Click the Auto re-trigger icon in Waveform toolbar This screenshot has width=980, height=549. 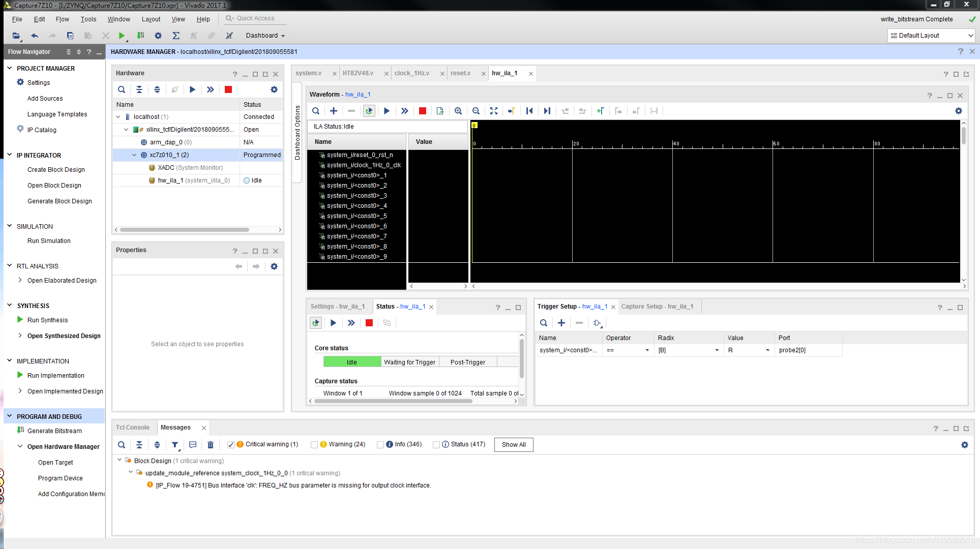tap(369, 111)
